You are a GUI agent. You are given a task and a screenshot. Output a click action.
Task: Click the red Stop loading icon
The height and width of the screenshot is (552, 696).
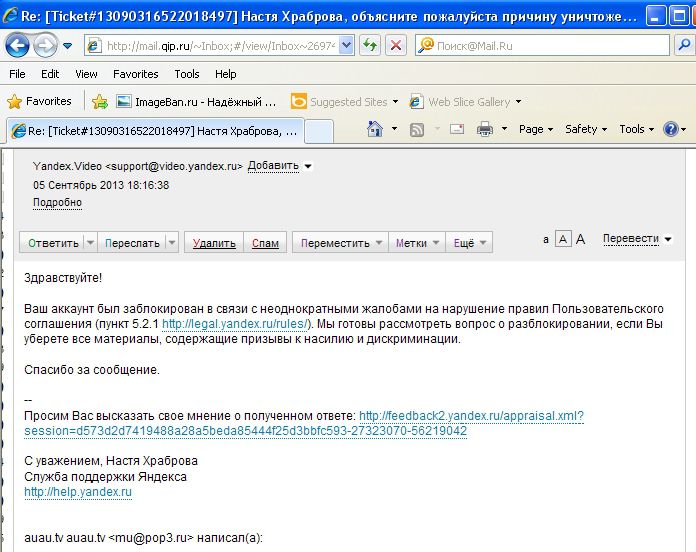point(395,45)
